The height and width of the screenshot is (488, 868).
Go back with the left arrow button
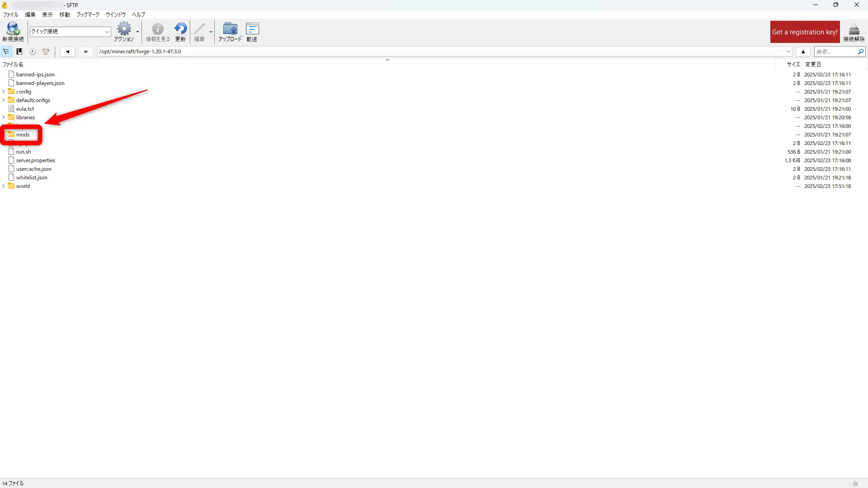click(x=67, y=52)
